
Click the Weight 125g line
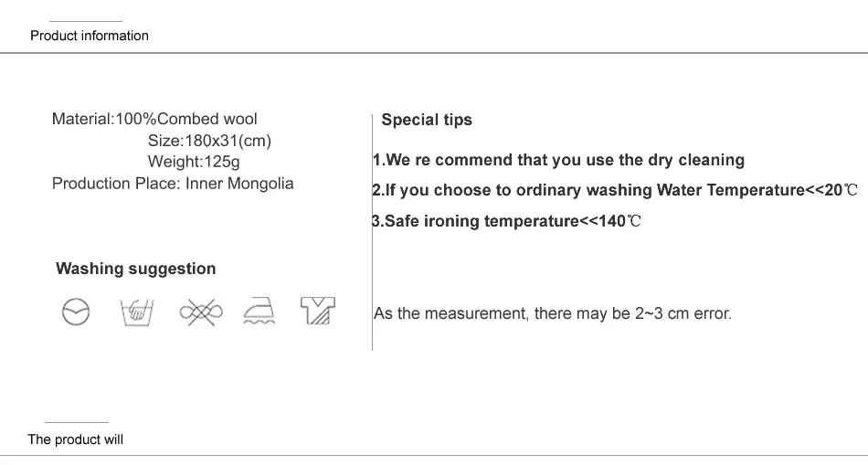pyautogui.click(x=194, y=162)
